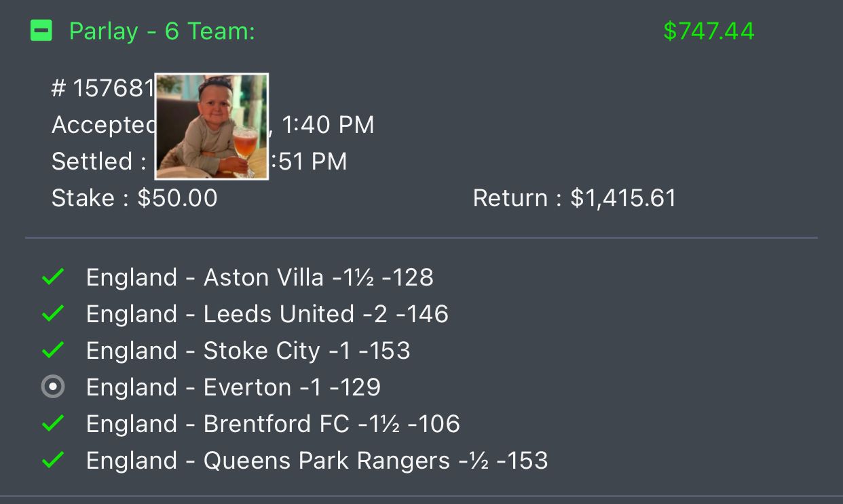Select the Everton -1 -129 leg

[x=233, y=387]
